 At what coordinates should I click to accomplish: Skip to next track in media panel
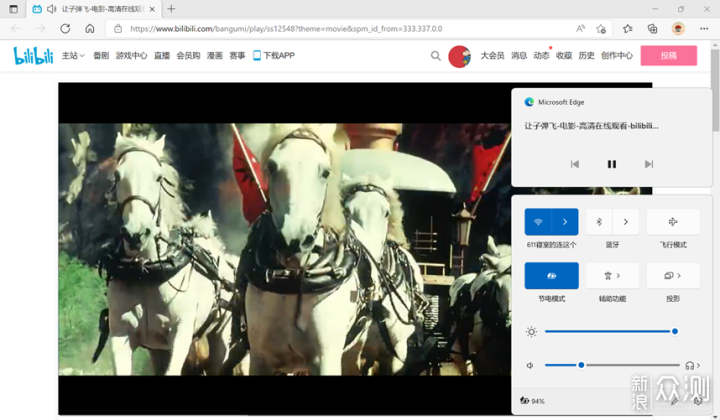tap(649, 164)
